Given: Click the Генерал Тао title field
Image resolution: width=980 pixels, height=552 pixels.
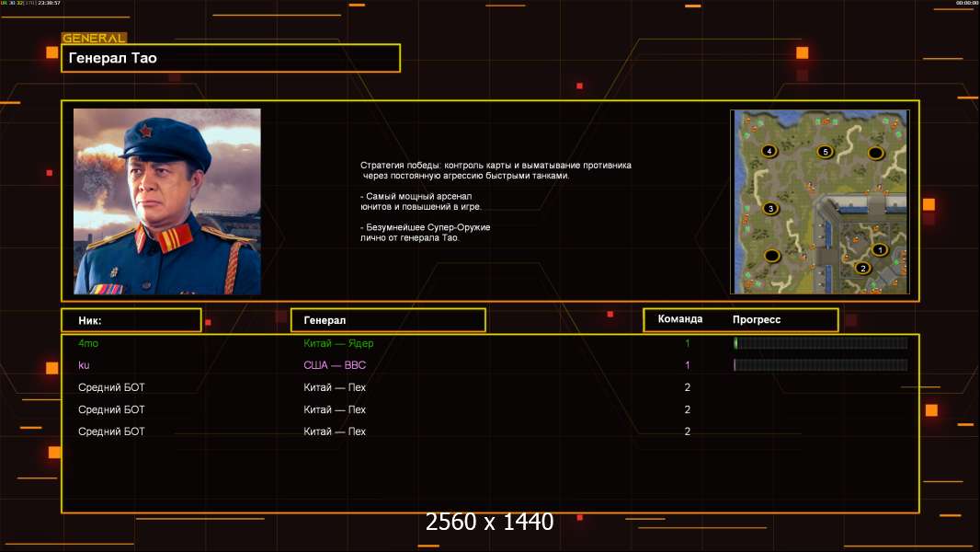Looking at the screenshot, I should (231, 58).
